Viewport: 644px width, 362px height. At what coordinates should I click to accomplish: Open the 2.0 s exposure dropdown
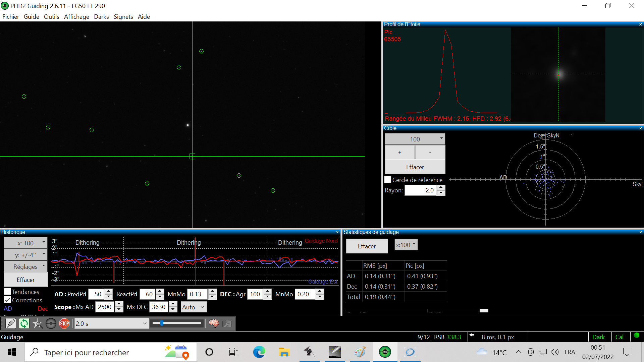pyautogui.click(x=111, y=323)
